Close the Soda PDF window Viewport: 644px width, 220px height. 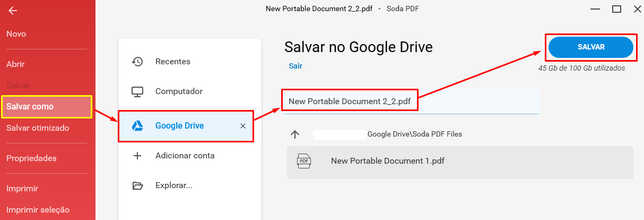tap(637, 9)
